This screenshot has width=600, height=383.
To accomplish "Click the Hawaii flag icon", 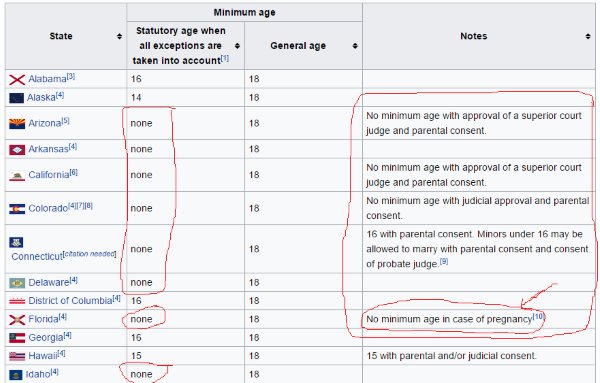I will (17, 356).
